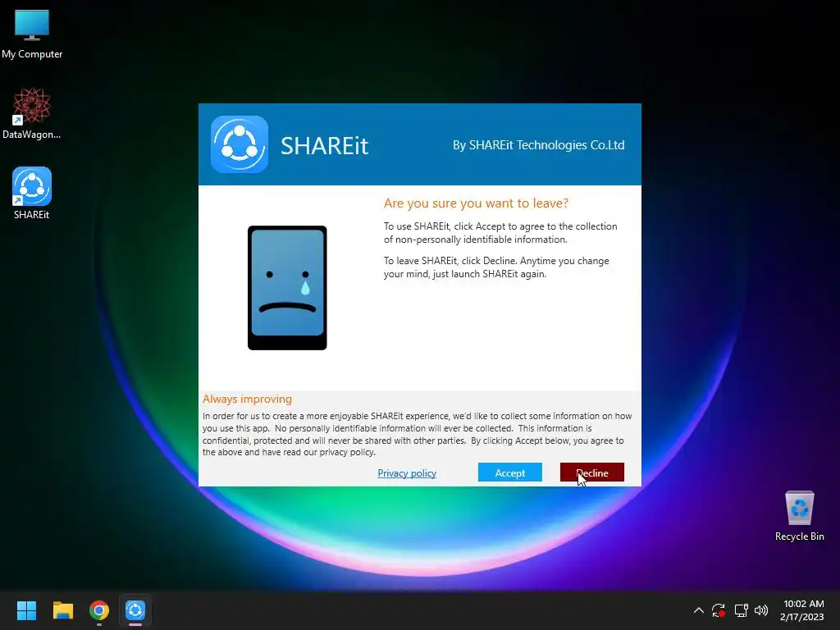Click 'Are you sure you want to leave?' heading
Image resolution: width=840 pixels, height=630 pixels.
476,203
